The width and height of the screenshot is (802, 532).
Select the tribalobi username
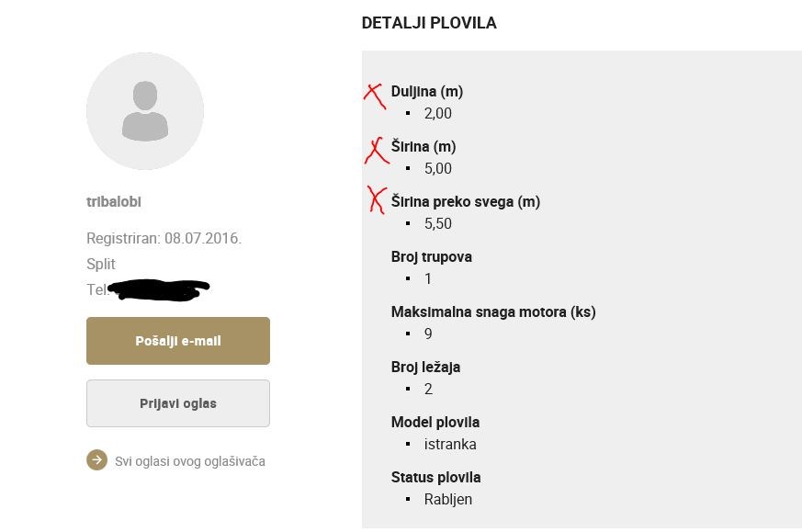pyautogui.click(x=113, y=202)
